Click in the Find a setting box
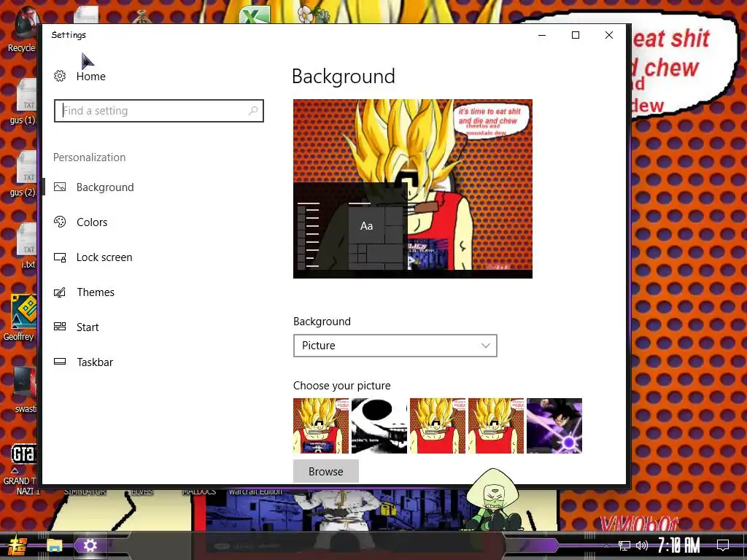The width and height of the screenshot is (747, 560). [158, 111]
